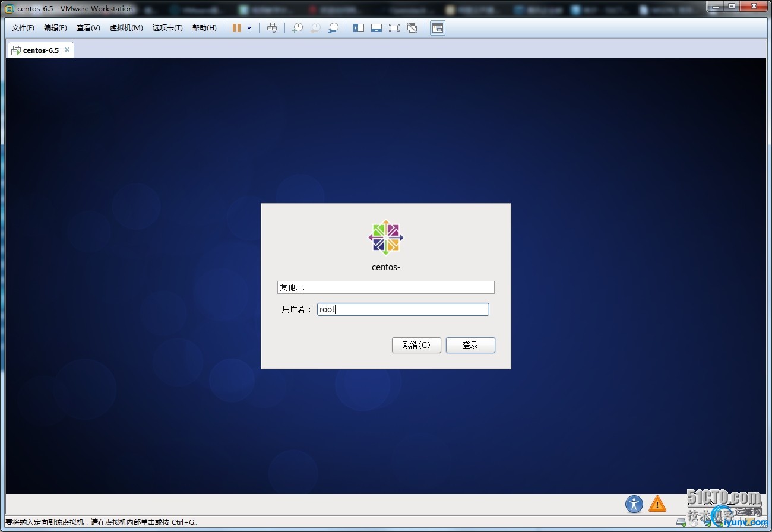
Task: Click the VMware Workstation title bar icon
Action: pos(9,9)
